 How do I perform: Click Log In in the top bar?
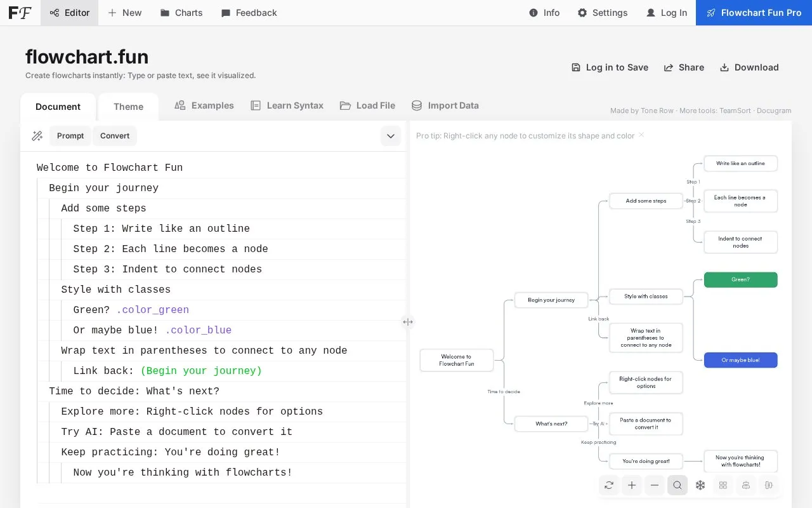tap(666, 13)
